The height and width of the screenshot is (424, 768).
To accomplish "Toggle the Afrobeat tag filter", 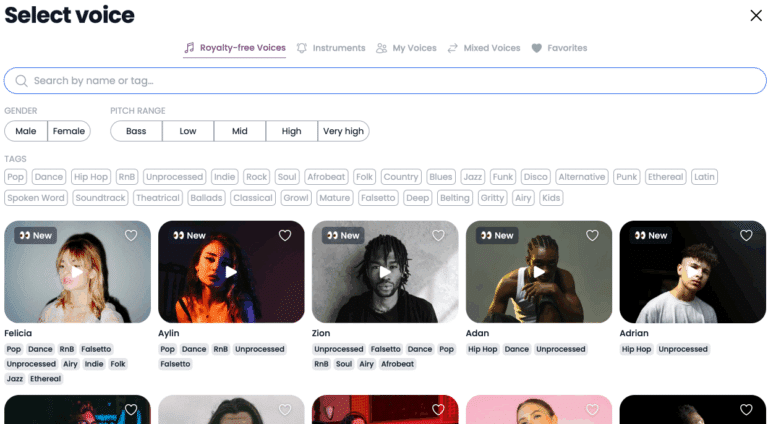I will tap(326, 177).
